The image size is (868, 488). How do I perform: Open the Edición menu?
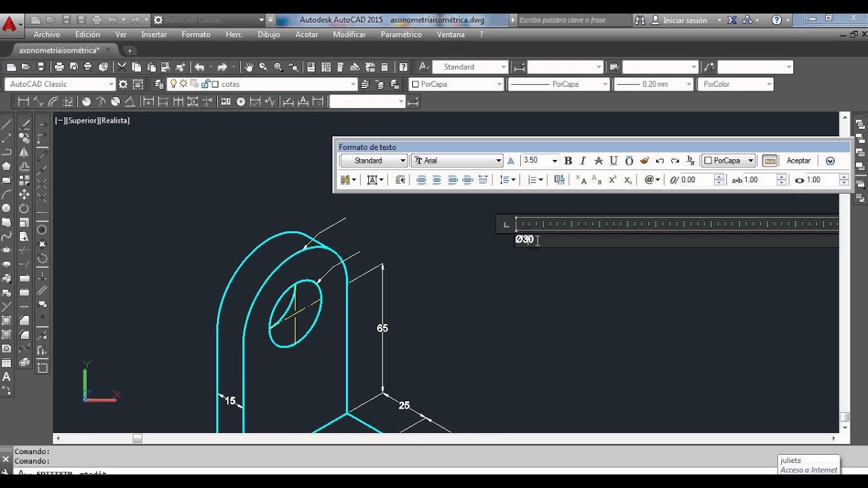click(87, 35)
